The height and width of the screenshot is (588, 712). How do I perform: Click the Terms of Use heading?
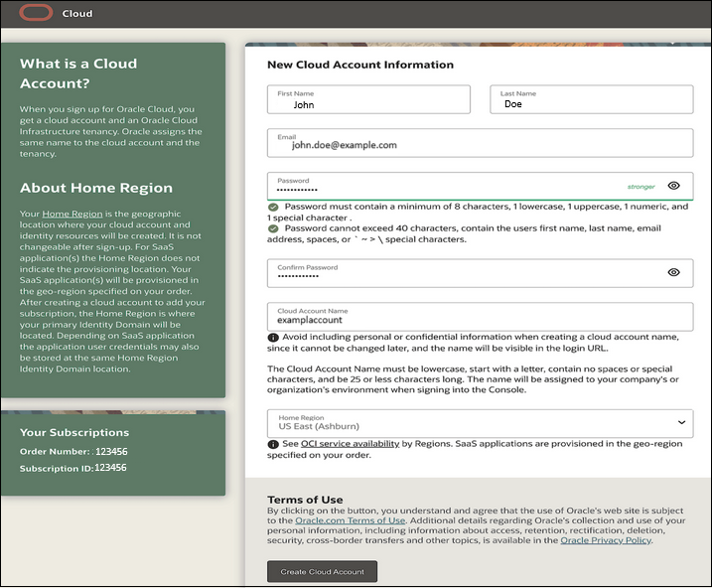tap(305, 500)
